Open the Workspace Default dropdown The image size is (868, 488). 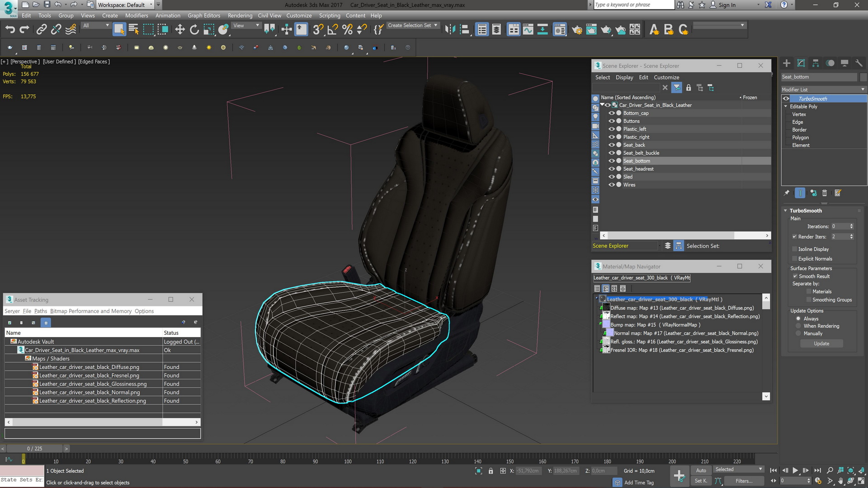click(126, 5)
